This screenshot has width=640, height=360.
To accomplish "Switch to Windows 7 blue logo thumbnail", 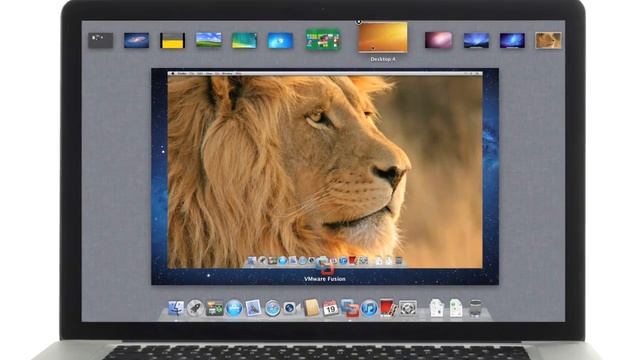I will [x=280, y=40].
